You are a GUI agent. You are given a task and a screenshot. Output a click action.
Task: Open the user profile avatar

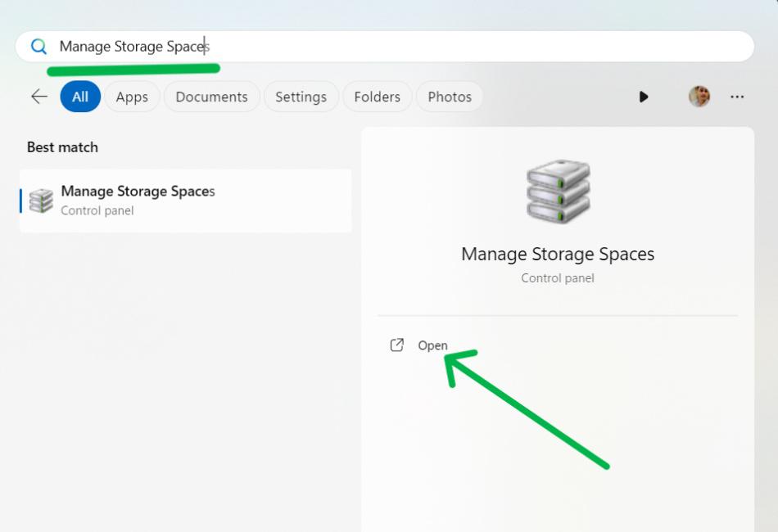[699, 97]
